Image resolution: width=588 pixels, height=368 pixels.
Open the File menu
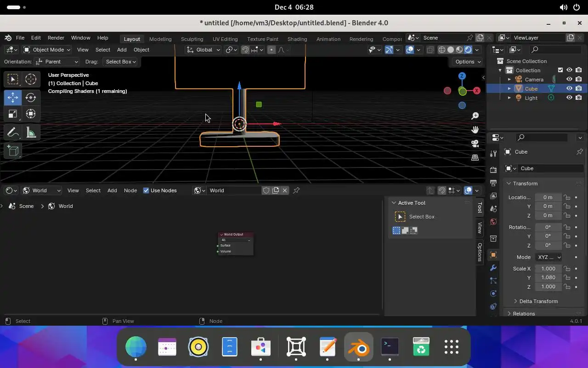20,38
